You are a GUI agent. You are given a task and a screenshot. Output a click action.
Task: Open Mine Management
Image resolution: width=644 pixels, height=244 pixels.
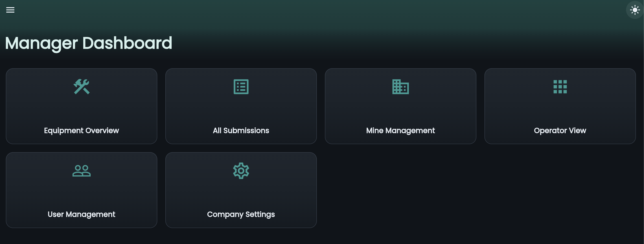click(401, 106)
